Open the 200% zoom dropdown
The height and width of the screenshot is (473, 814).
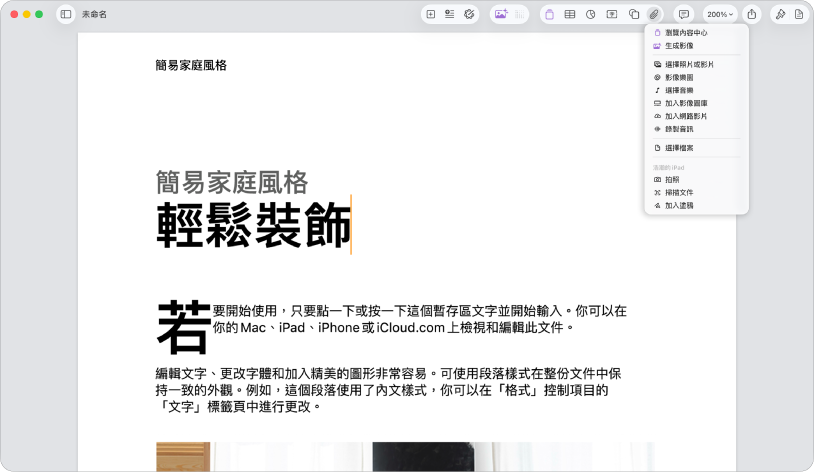(720, 15)
